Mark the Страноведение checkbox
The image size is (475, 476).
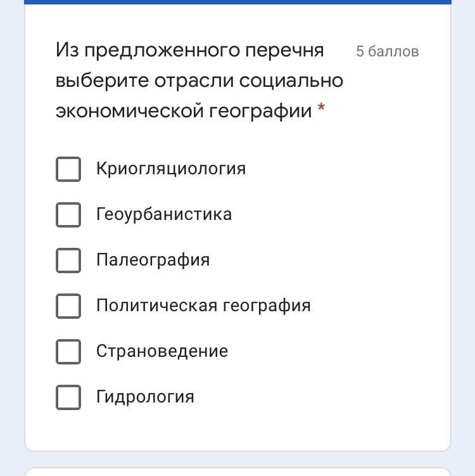coord(68,352)
